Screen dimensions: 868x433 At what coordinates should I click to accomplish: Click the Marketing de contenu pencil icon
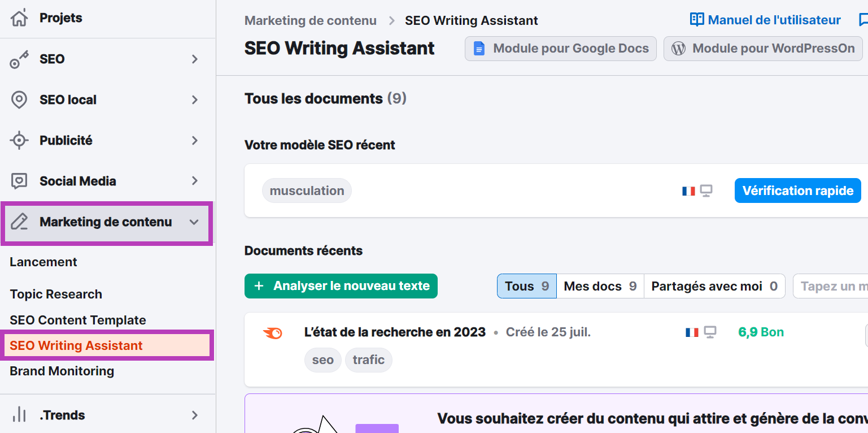point(19,222)
